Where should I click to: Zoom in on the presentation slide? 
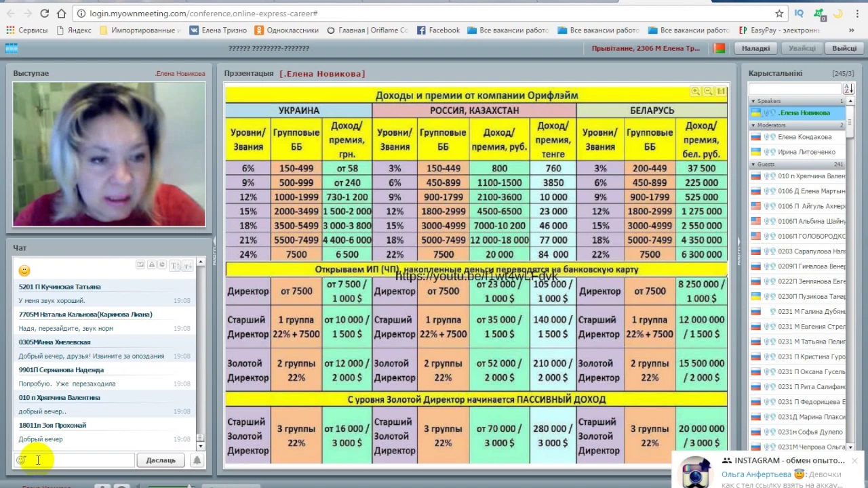click(696, 91)
